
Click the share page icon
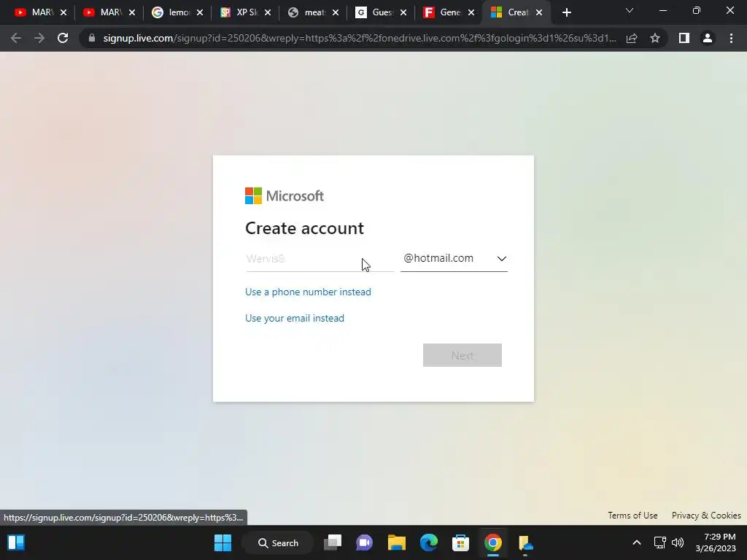632,38
